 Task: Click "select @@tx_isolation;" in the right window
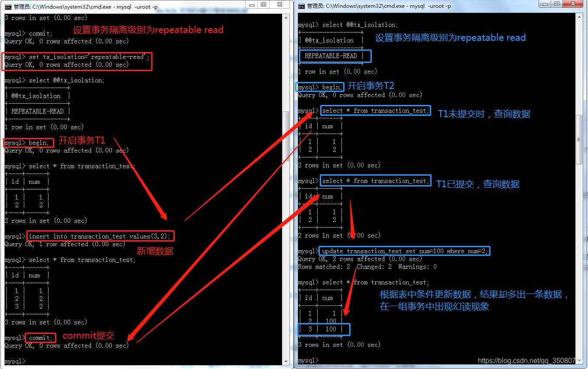point(348,25)
